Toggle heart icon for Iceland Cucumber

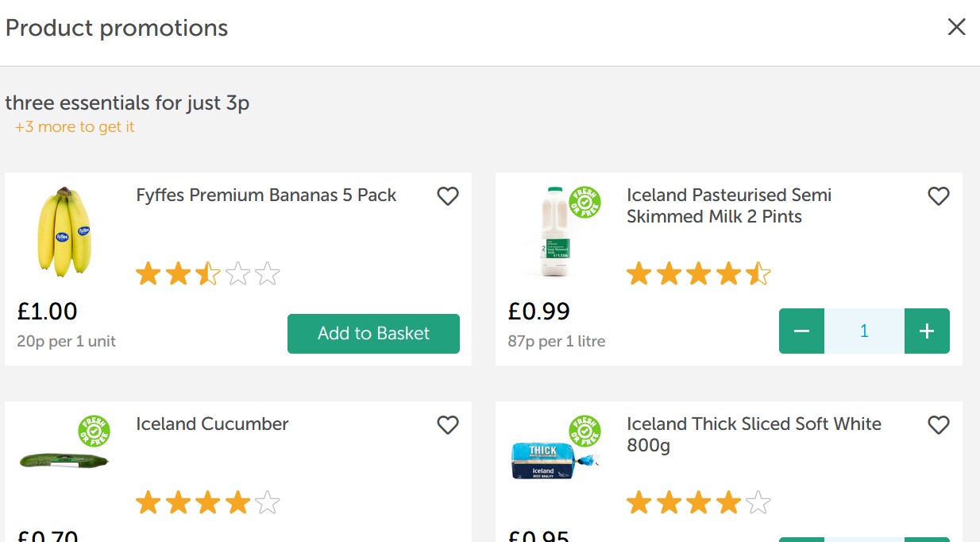point(448,424)
